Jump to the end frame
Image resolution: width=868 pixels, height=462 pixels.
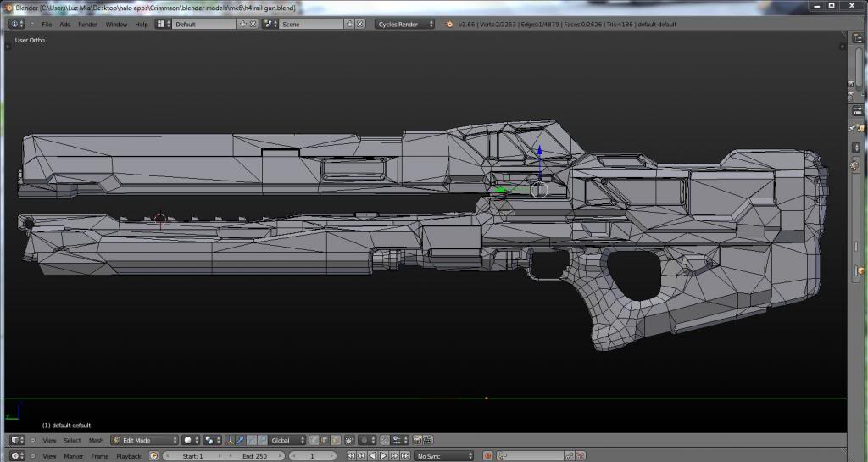pyautogui.click(x=405, y=456)
